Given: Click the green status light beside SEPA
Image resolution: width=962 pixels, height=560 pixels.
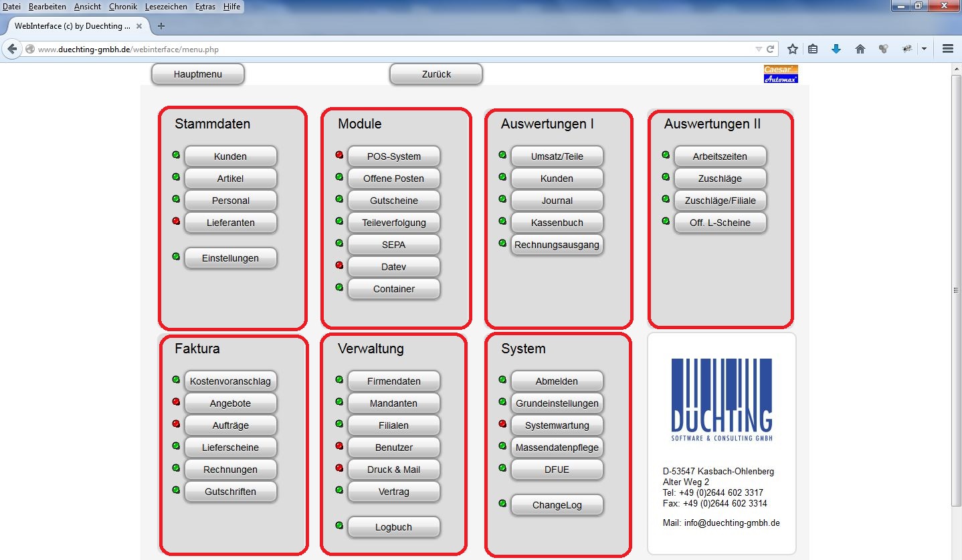Looking at the screenshot, I should (339, 243).
